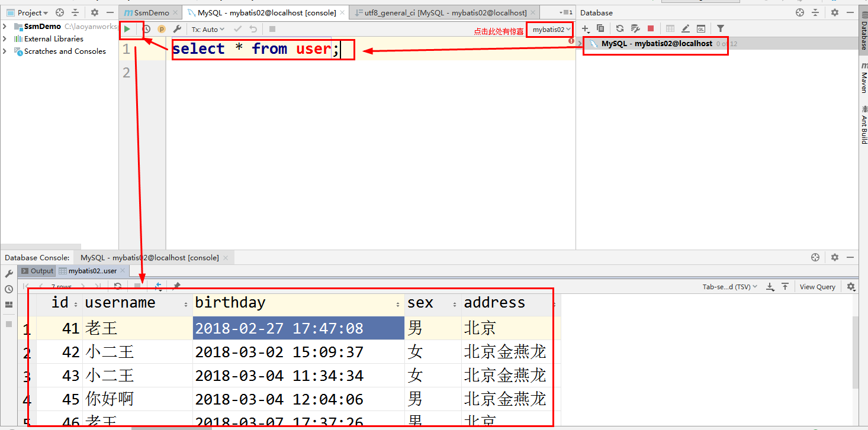Open a new Query Console with the QL icon
This screenshot has height=430, width=868.
(700, 28)
